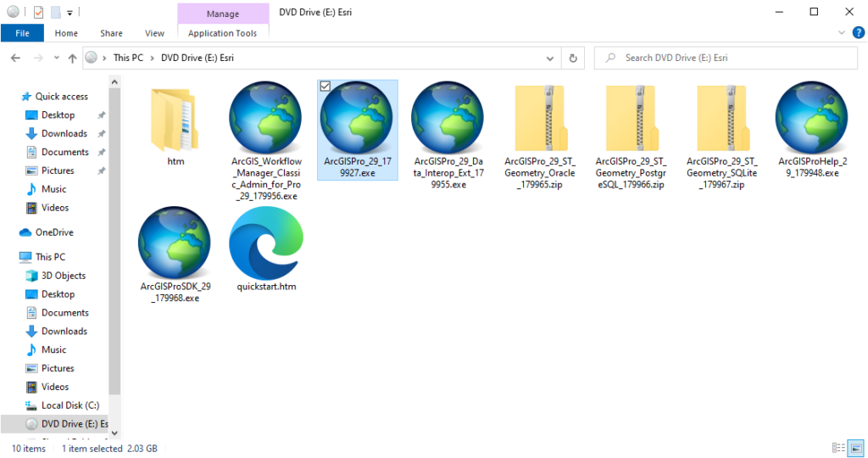
Task: Click This PC in the address breadcrumb
Action: point(129,58)
